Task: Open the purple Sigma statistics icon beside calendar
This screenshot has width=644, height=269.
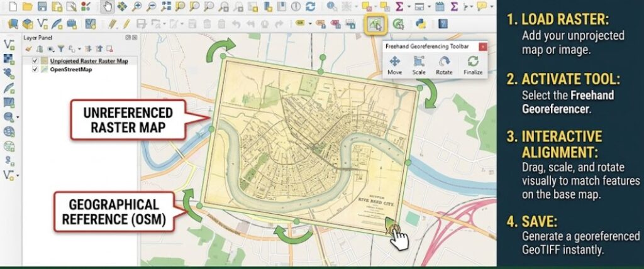Action: tap(454, 6)
